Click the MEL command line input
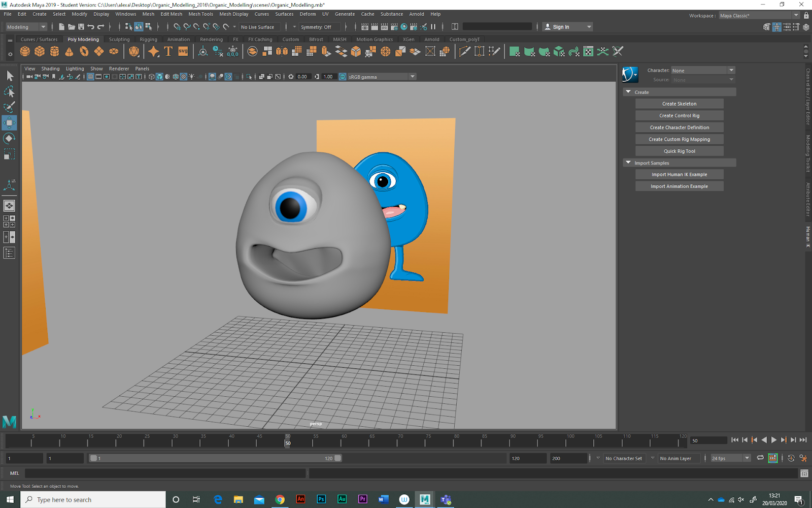The width and height of the screenshot is (812, 508). (165, 473)
